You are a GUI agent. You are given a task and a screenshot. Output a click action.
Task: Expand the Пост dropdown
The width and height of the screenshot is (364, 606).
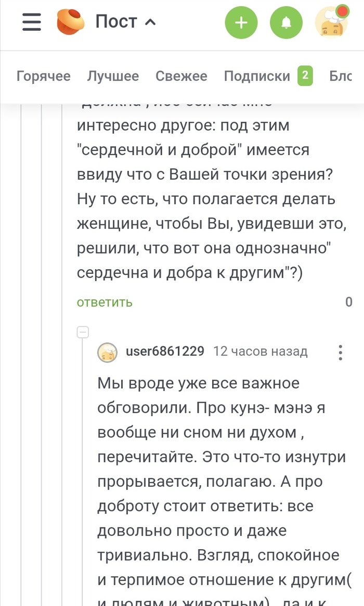[x=150, y=22]
